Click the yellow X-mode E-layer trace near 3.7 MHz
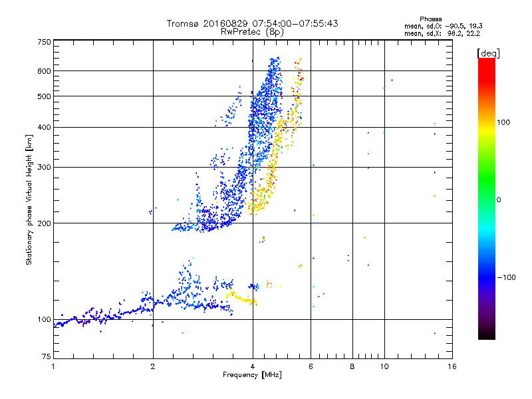Screen dimensions: 532x399 pyautogui.click(x=241, y=298)
